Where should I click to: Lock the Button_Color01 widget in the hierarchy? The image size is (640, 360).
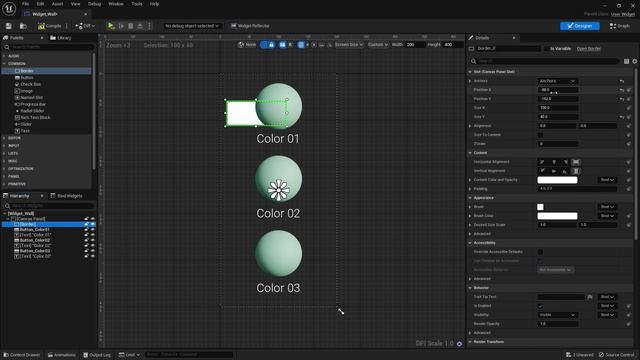click(87, 230)
